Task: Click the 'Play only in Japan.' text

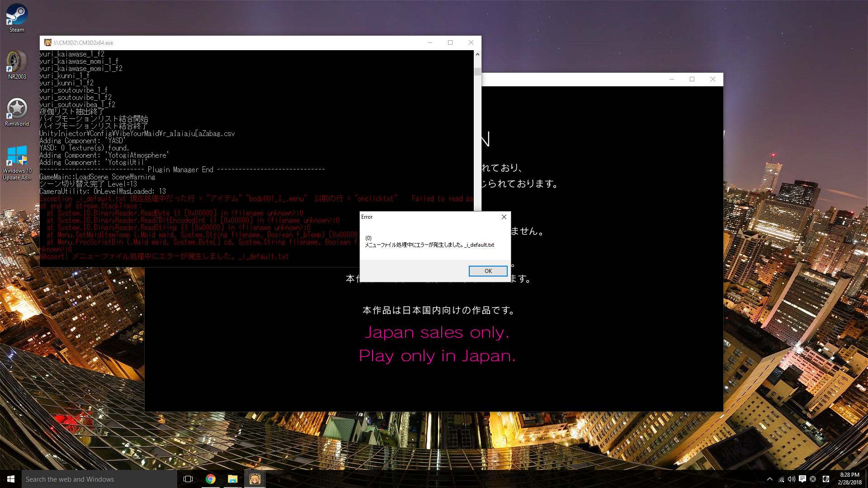Action: (x=437, y=356)
